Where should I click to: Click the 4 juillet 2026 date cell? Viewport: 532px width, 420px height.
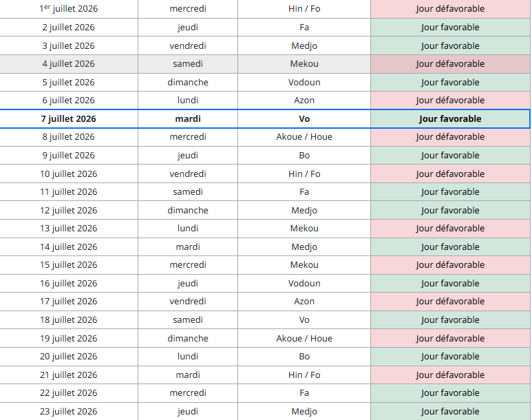click(x=69, y=64)
